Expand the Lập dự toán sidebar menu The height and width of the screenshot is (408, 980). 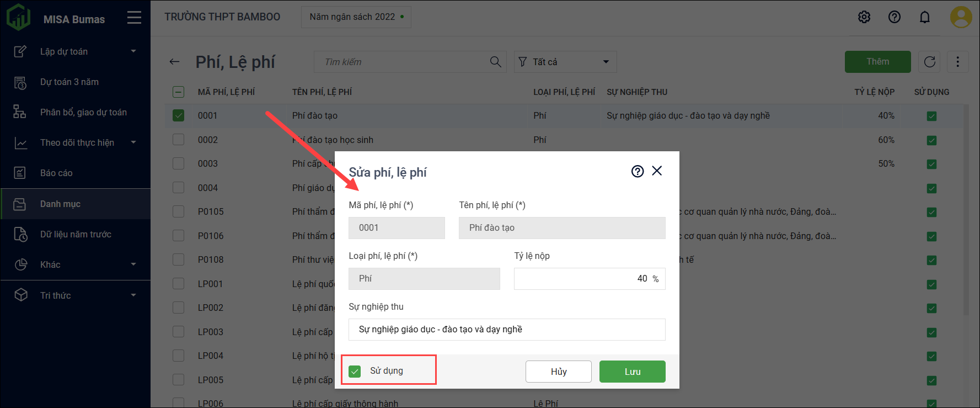(76, 51)
